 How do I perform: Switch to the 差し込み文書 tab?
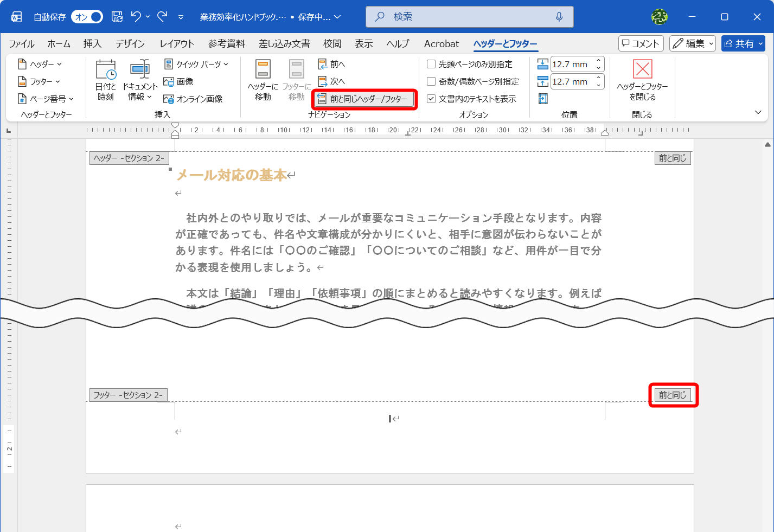coord(284,43)
